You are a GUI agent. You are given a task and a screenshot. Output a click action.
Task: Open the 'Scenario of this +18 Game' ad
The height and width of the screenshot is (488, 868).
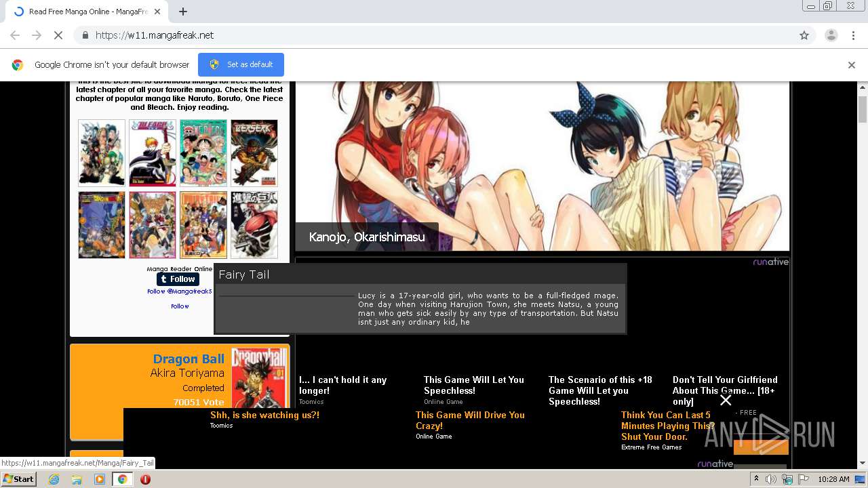[x=600, y=391]
